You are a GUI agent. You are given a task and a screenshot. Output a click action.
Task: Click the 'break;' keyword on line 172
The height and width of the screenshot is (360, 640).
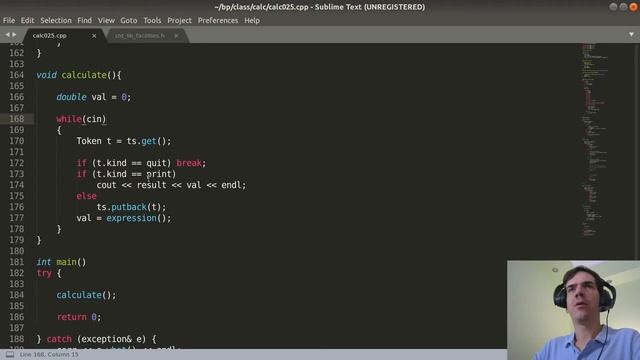(191, 163)
